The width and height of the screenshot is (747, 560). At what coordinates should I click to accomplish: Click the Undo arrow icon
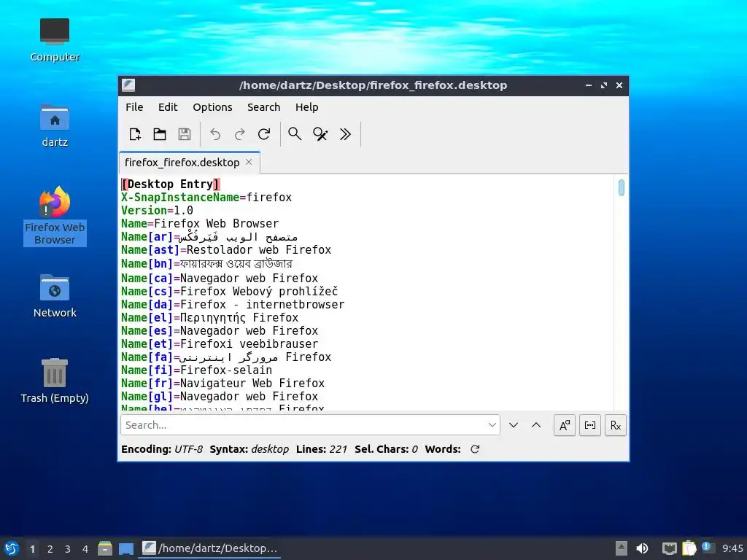pos(215,134)
